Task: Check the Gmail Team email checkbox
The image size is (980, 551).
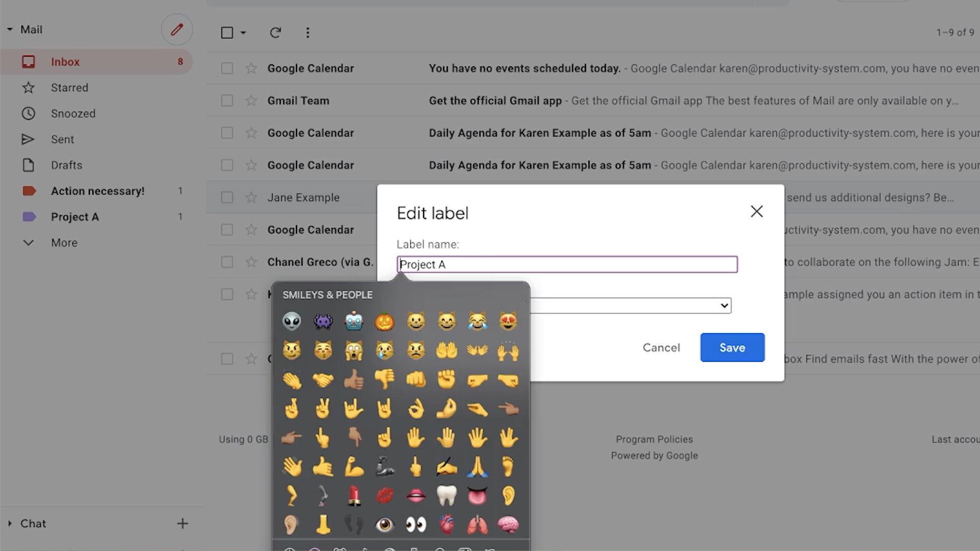Action: [227, 101]
